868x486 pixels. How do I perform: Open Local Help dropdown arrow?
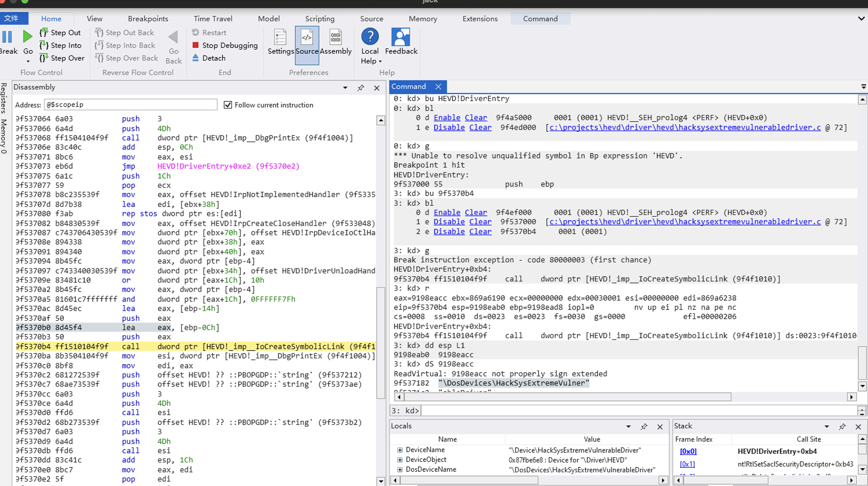point(380,61)
